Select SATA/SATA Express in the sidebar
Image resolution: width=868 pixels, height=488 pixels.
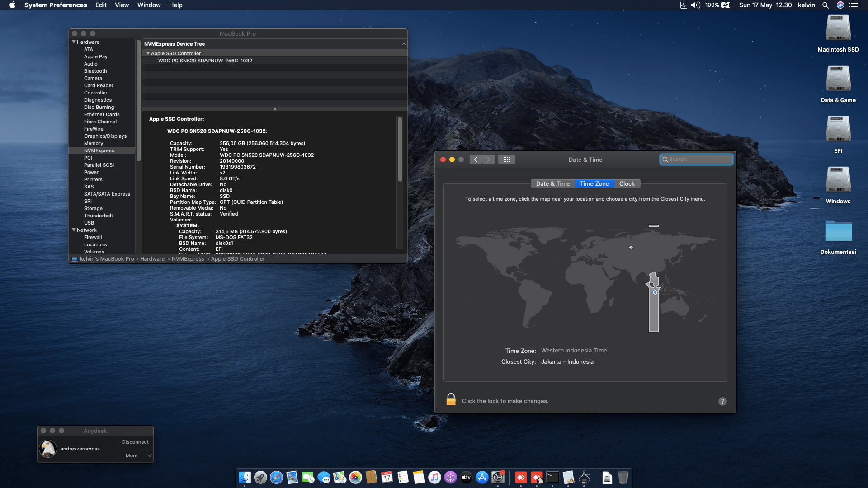click(x=107, y=194)
